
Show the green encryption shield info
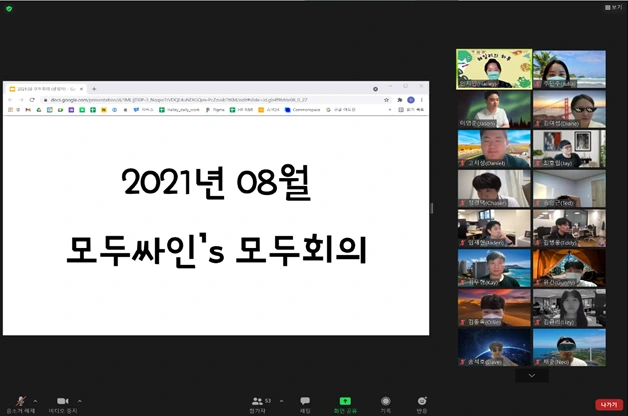tap(9, 8)
